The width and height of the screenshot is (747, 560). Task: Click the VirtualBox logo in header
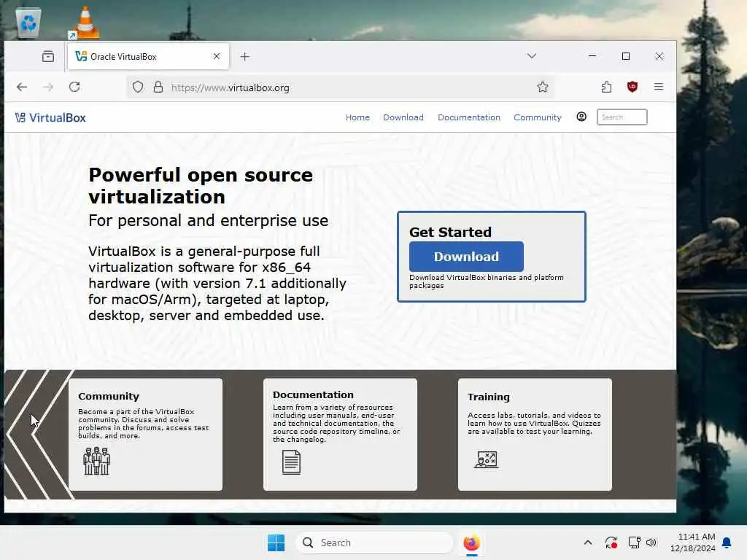click(x=50, y=117)
